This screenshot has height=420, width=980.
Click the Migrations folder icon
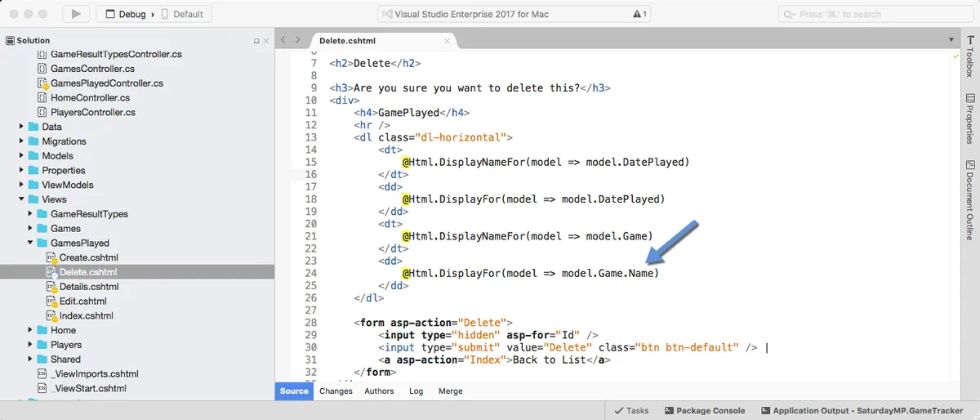(x=33, y=141)
